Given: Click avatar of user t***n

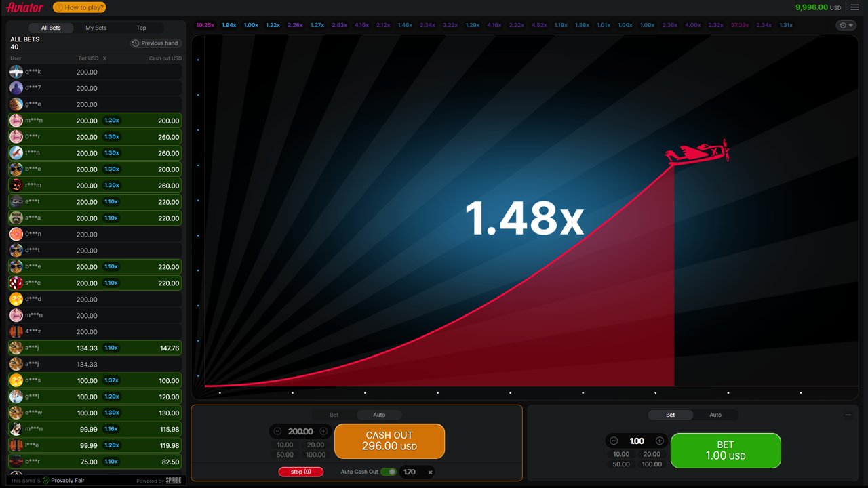Looking at the screenshot, I should tap(16, 153).
